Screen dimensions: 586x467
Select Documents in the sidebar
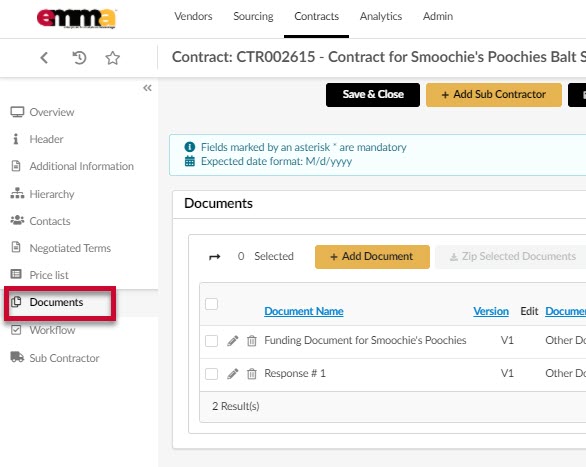pyautogui.click(x=56, y=302)
